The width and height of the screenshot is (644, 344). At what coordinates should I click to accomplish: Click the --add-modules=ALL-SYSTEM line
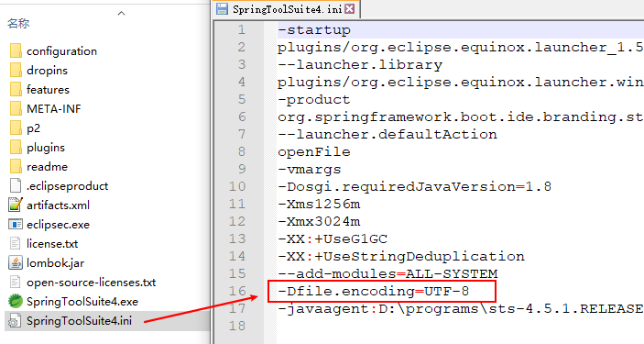pos(387,273)
